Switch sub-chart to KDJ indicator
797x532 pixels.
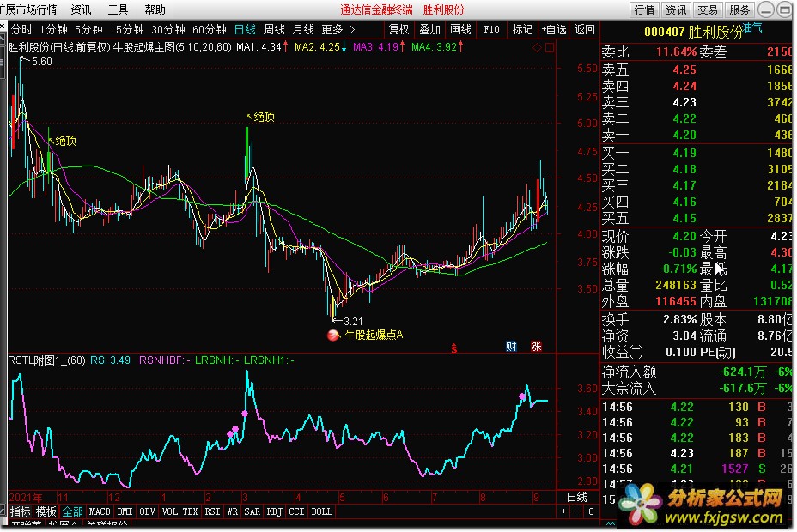[x=275, y=511]
